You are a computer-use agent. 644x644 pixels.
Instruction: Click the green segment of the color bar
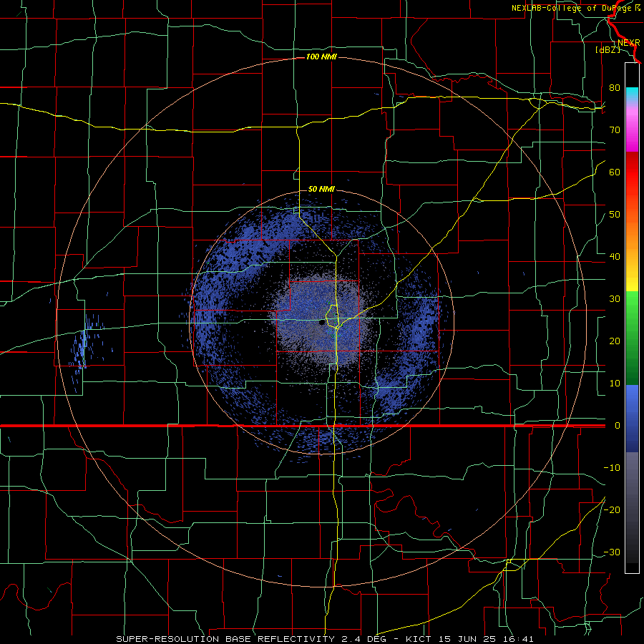632,338
